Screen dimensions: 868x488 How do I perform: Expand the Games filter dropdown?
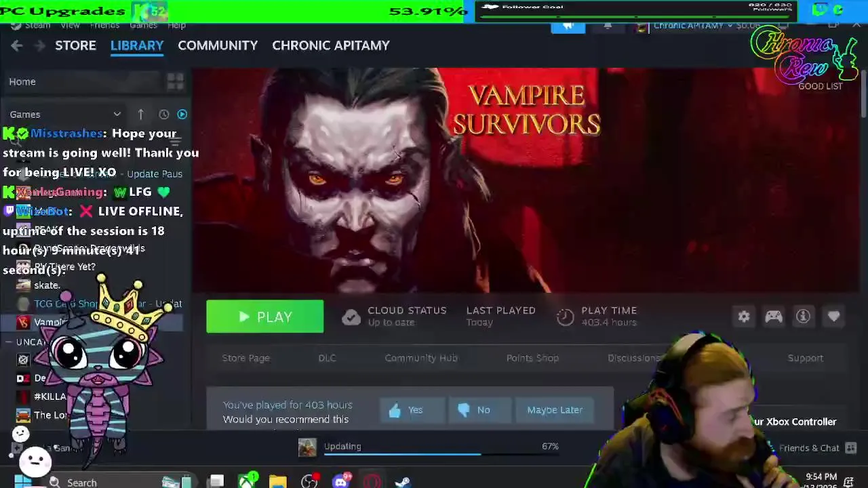click(x=65, y=115)
